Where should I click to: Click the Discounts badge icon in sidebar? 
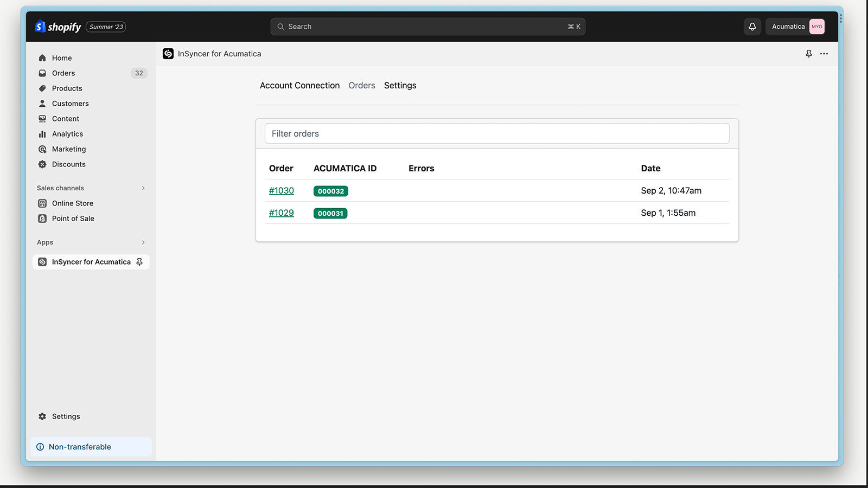point(42,164)
